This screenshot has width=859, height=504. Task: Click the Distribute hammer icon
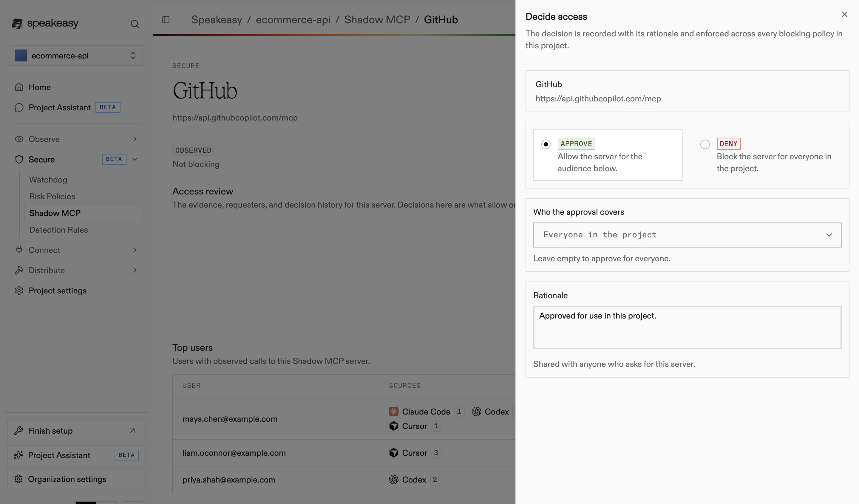pyautogui.click(x=19, y=270)
